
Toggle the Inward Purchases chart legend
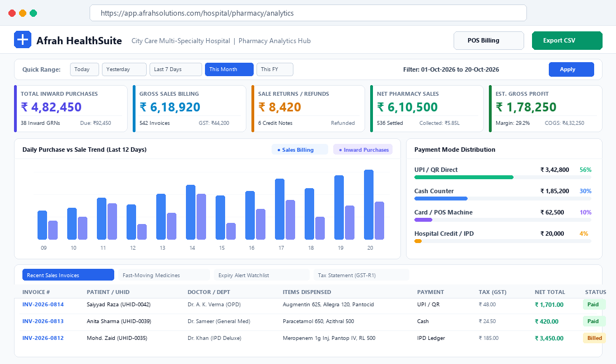[x=363, y=150]
